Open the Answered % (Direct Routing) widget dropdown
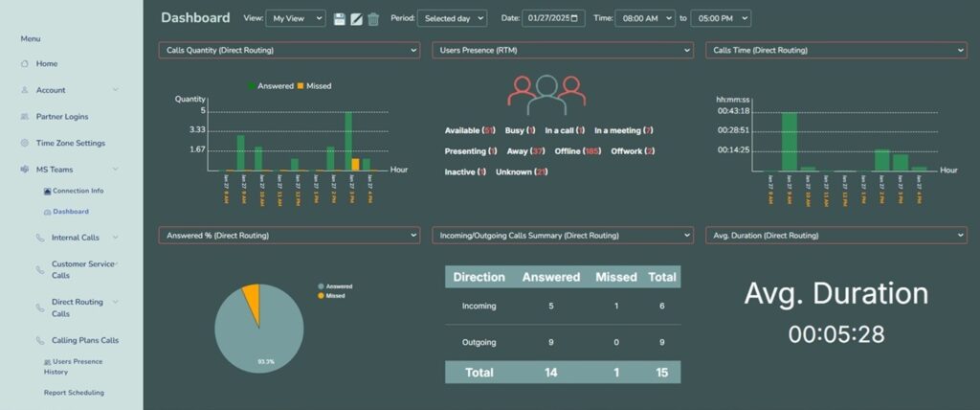 pyautogui.click(x=289, y=236)
